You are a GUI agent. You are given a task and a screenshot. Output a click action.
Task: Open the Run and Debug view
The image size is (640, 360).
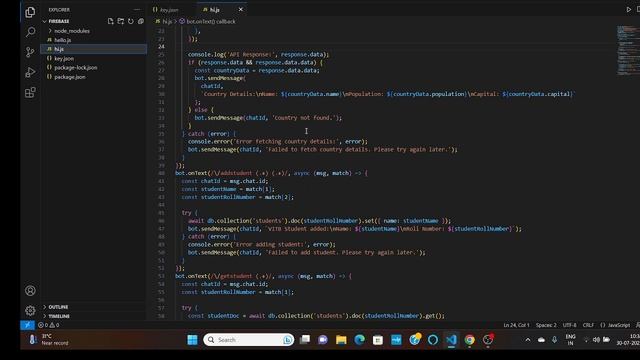pyautogui.click(x=30, y=72)
